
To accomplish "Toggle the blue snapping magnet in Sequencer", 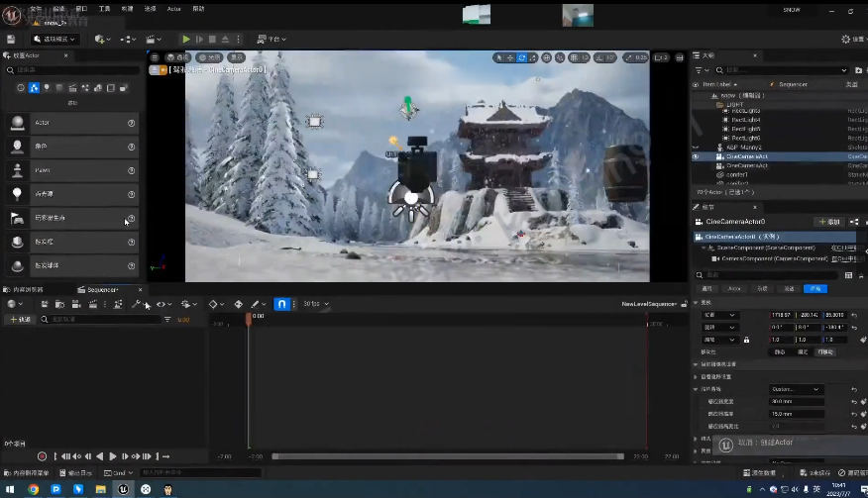I will point(281,304).
